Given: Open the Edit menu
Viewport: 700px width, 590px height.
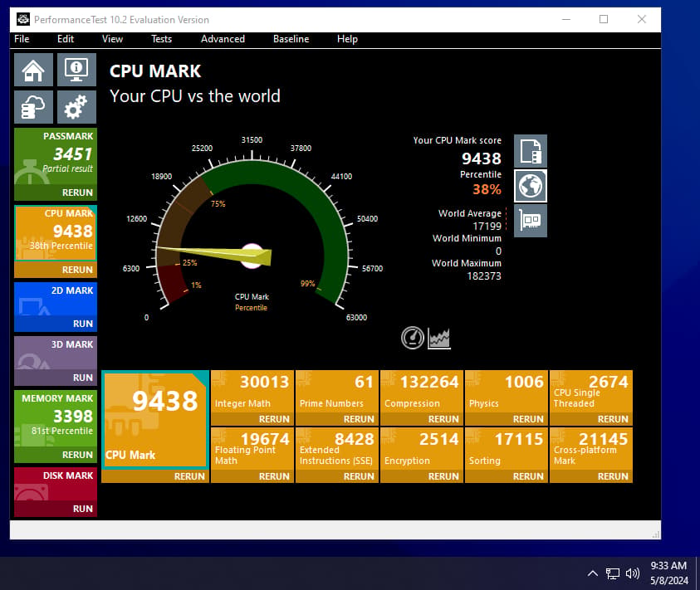Looking at the screenshot, I should 66,39.
